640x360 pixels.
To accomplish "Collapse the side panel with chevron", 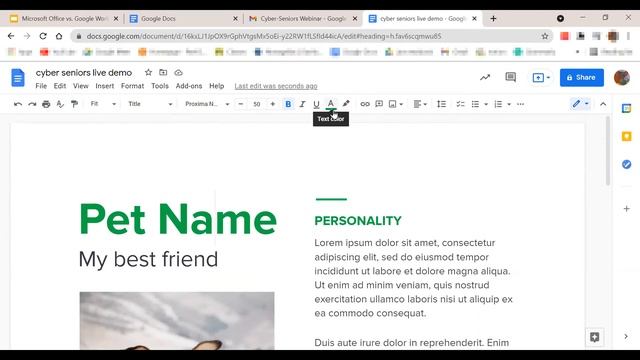I will [x=626, y=336].
